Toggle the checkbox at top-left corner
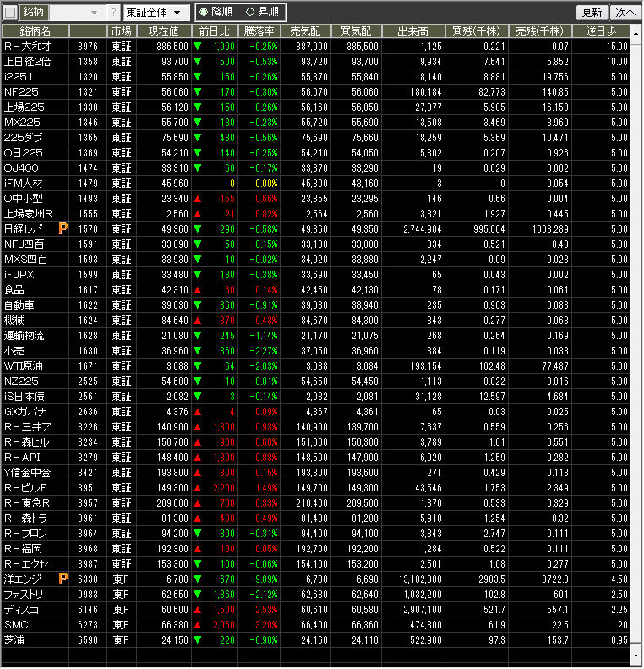 pos(10,13)
